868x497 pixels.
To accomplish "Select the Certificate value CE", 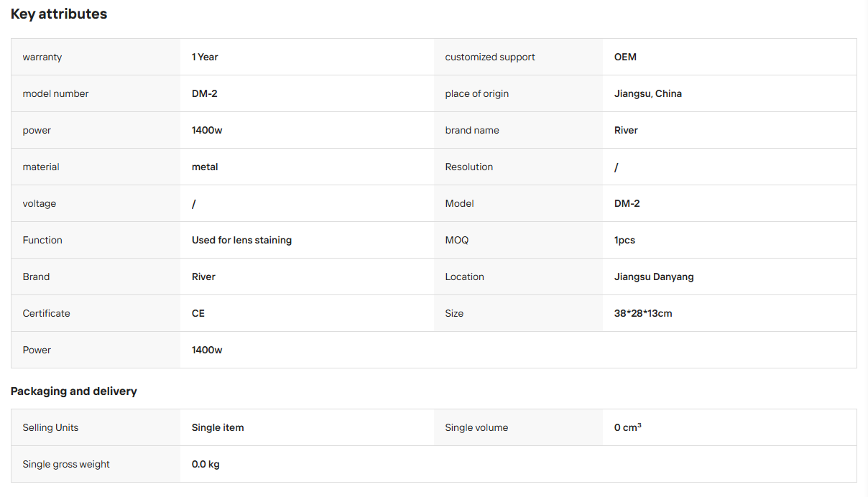I will [x=198, y=313].
